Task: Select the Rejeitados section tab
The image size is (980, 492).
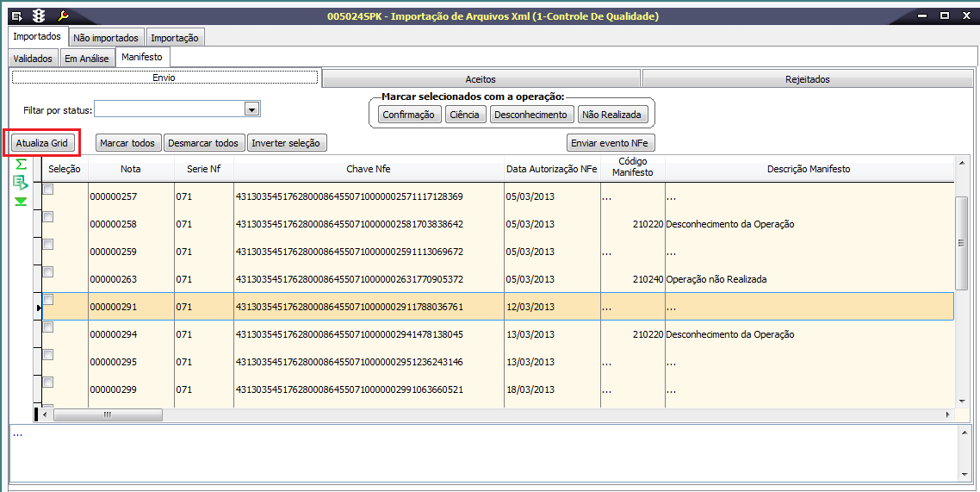Action: 808,79
